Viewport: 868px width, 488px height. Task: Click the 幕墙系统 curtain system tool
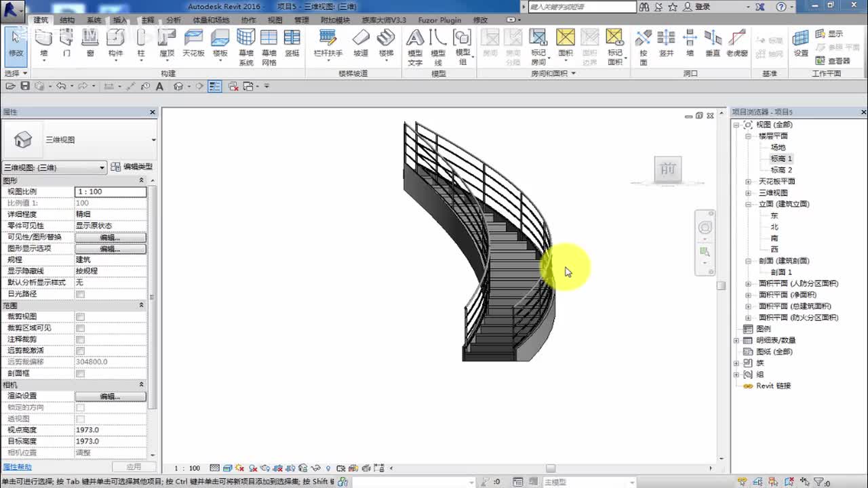[x=245, y=47]
